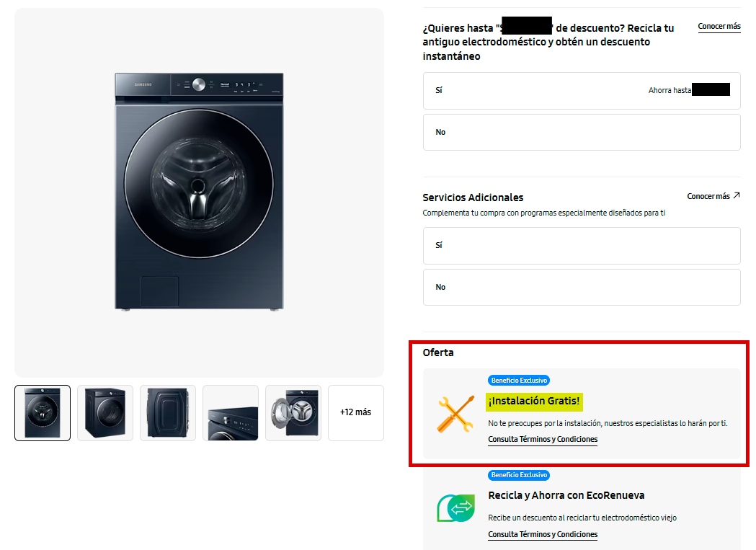Open Términos y Condiciones for Instalación Gratis
This screenshot has width=756, height=550.
pos(543,439)
